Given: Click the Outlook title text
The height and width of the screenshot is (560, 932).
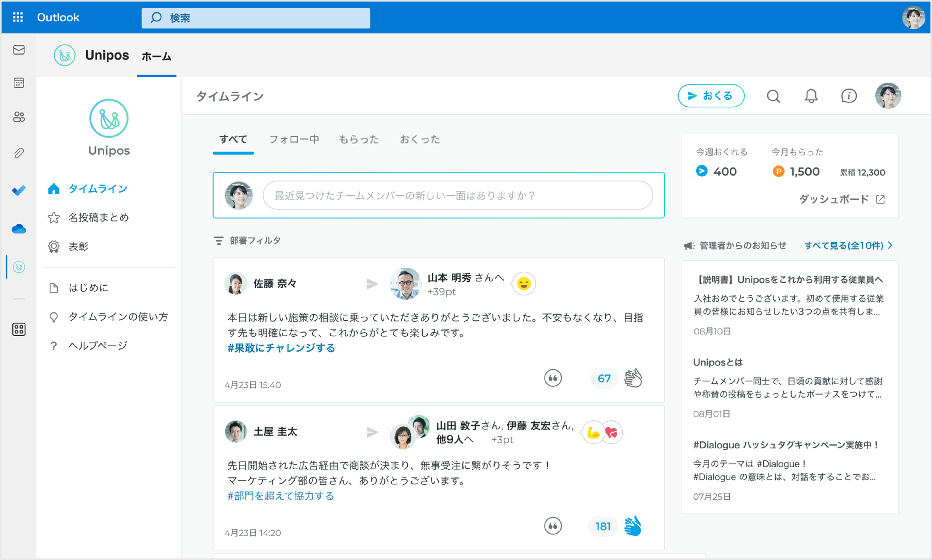Looking at the screenshot, I should (58, 17).
